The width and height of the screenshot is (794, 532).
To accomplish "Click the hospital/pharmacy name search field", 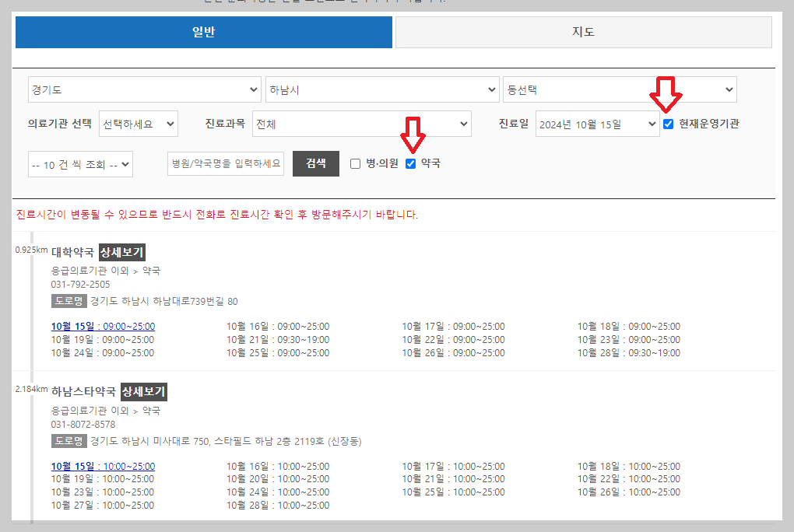I will click(226, 163).
